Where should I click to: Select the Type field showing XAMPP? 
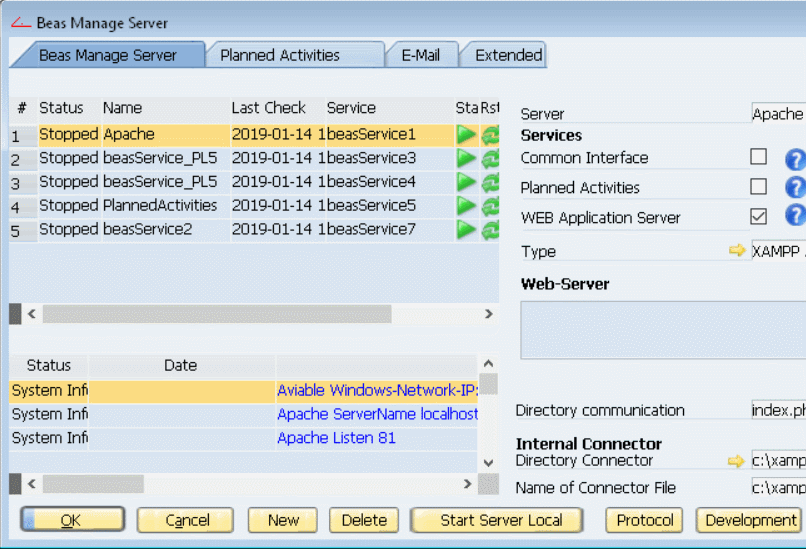778,252
